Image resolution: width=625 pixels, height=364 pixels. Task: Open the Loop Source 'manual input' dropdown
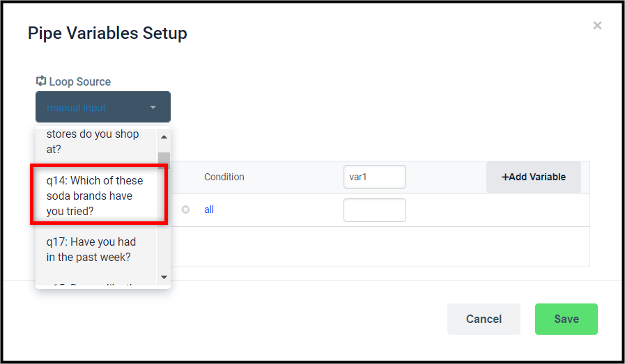pos(103,106)
